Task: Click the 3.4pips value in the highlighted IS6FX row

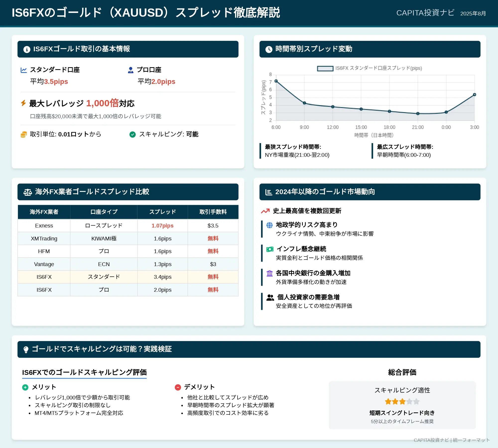Action: click(163, 277)
